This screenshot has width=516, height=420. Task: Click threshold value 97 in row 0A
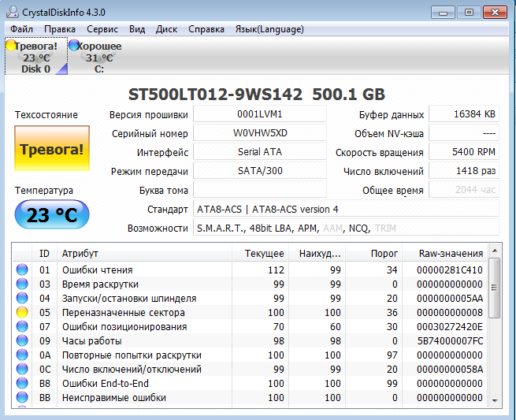392,355
